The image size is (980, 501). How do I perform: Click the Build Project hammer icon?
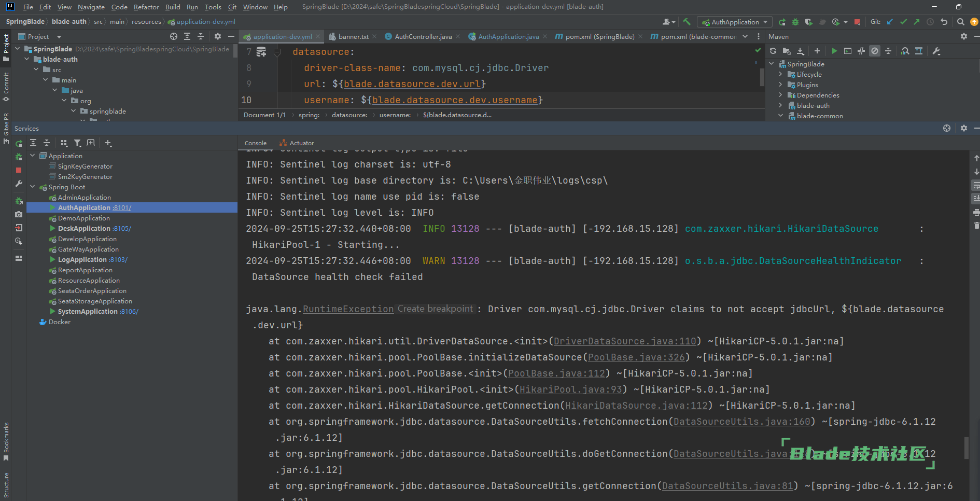687,22
